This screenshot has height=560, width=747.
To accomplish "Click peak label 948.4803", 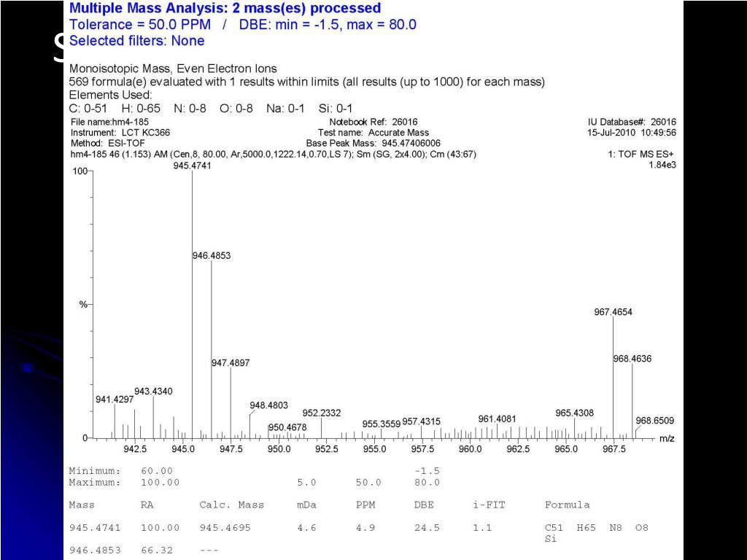I will [268, 405].
